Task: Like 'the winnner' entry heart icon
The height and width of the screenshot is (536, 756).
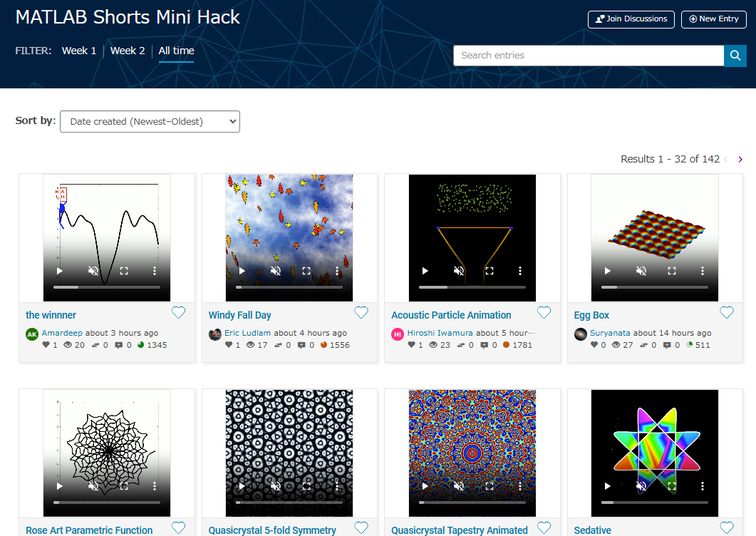Action: click(x=178, y=313)
